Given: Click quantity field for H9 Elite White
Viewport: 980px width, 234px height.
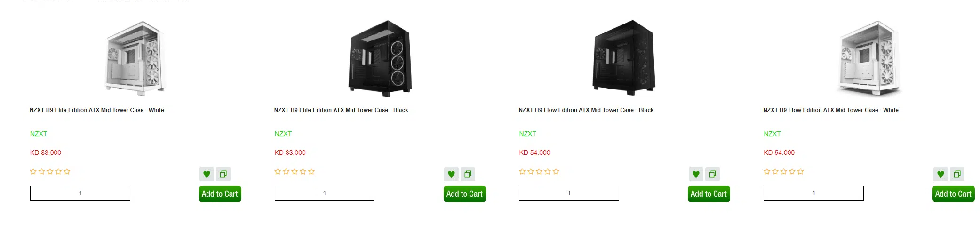Looking at the screenshot, I should click(x=80, y=193).
